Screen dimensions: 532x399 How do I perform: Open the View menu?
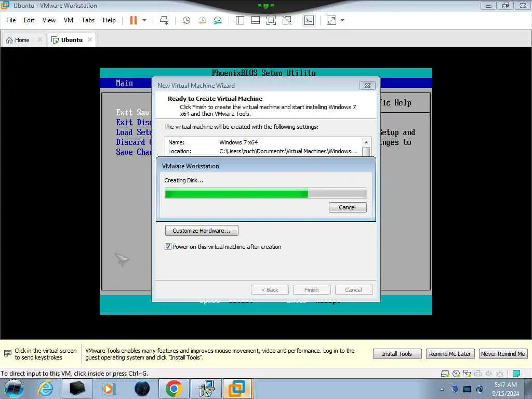point(49,20)
